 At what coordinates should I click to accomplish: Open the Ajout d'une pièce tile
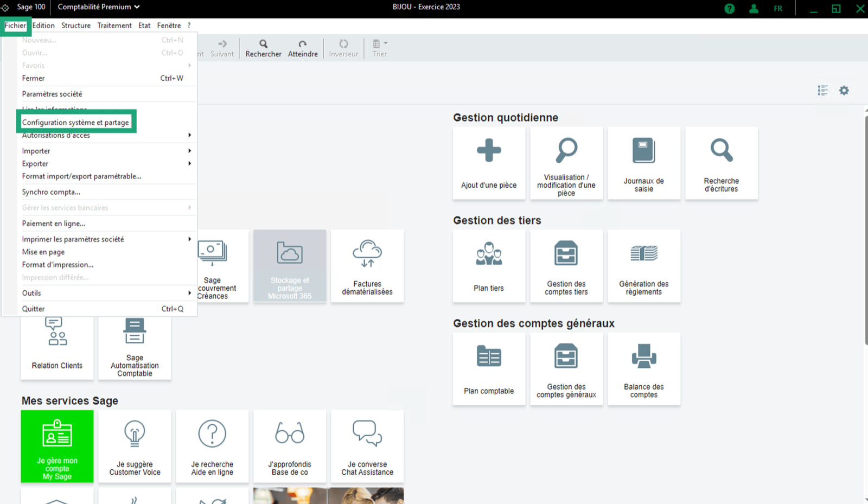(x=489, y=163)
